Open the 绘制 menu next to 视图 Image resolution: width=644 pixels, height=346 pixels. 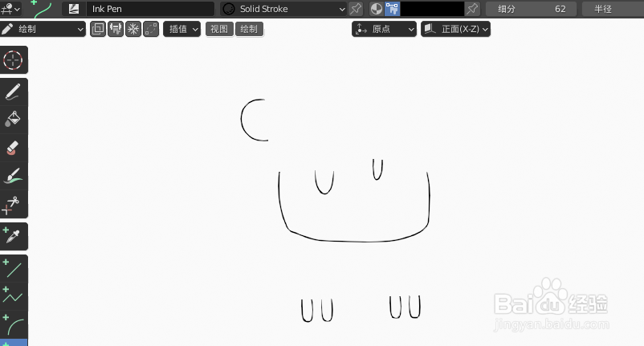[x=249, y=29]
